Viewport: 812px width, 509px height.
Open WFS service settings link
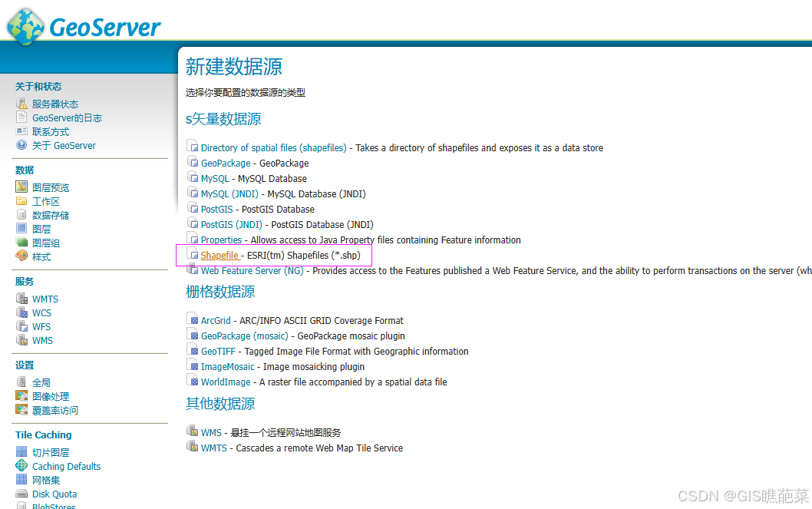coord(41,327)
